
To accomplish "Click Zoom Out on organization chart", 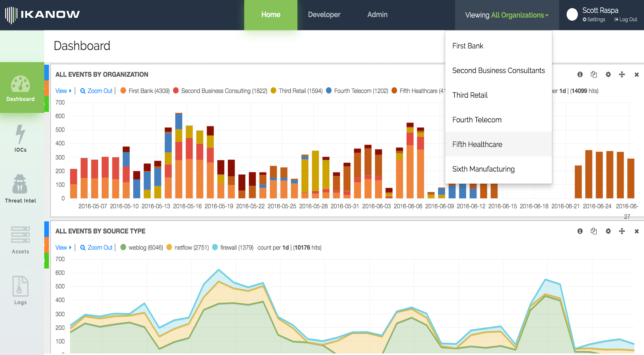I will click(x=96, y=91).
